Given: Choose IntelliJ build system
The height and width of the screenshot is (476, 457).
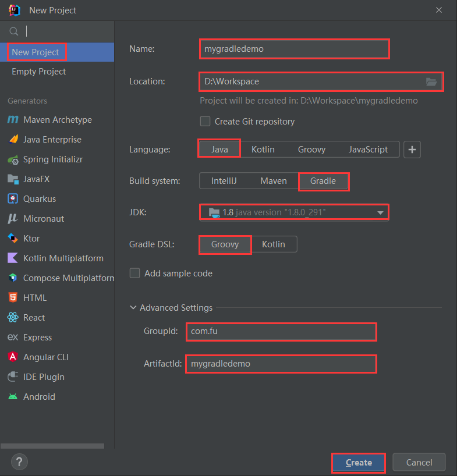Looking at the screenshot, I should point(224,181).
